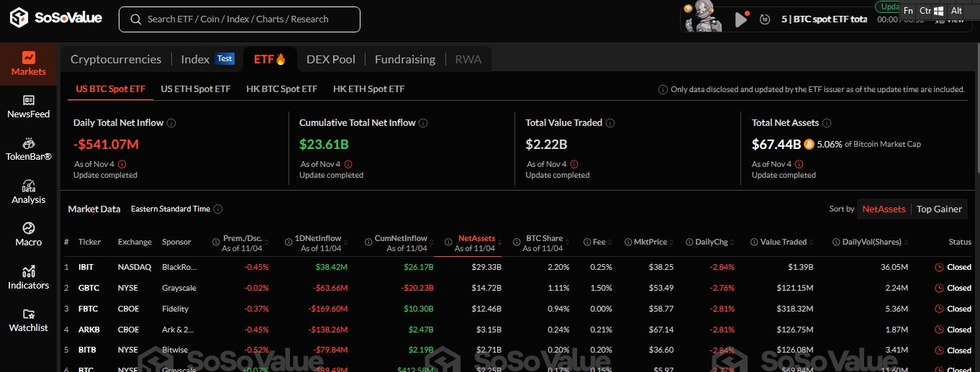Open Analysis in the sidebar

pyautogui.click(x=29, y=192)
